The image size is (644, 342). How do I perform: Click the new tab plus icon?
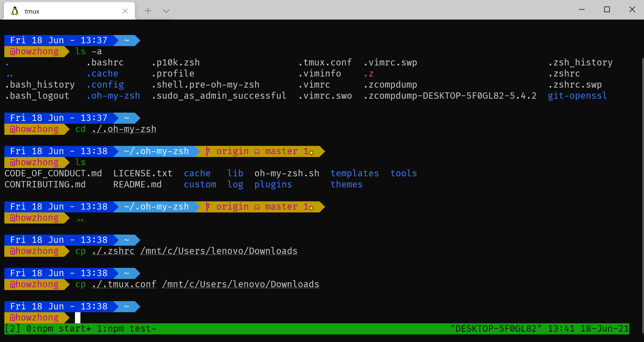pos(148,11)
